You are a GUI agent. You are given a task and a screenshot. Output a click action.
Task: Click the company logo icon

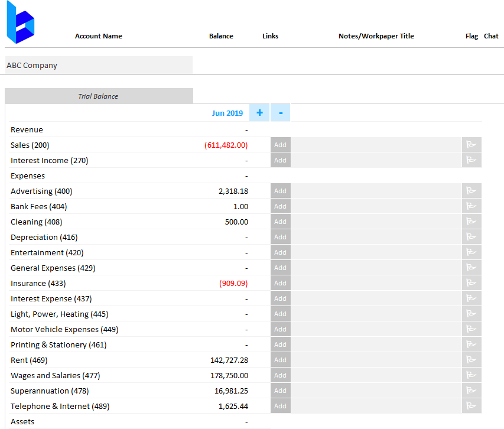tap(20, 22)
